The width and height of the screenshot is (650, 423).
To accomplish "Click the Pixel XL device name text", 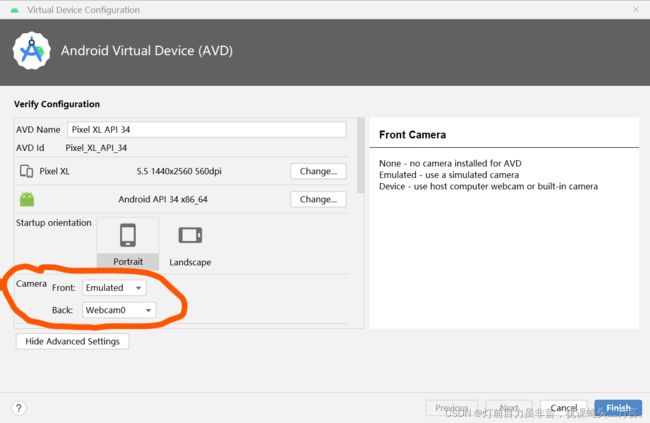I will click(54, 171).
